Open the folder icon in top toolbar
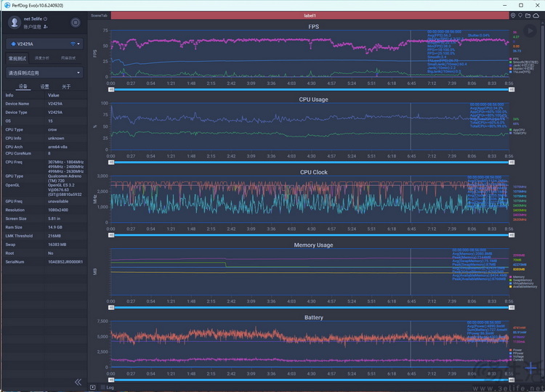This screenshot has width=545, height=392. pos(528,16)
